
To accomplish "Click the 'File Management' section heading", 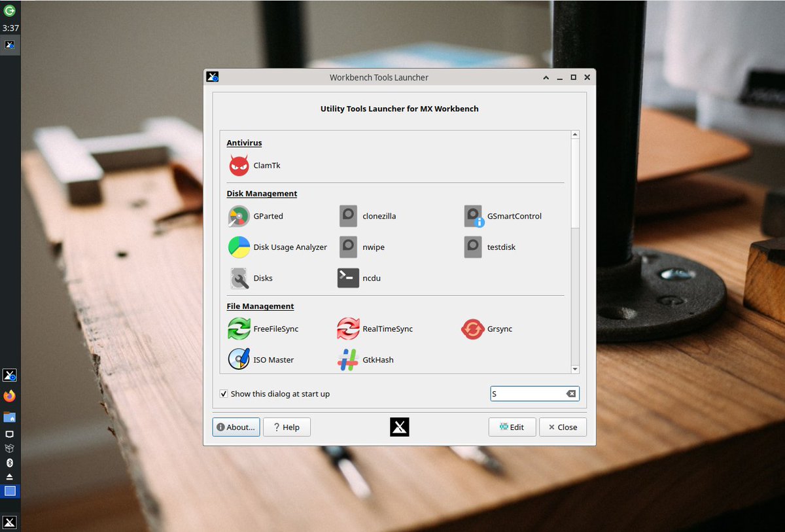I will pos(260,306).
